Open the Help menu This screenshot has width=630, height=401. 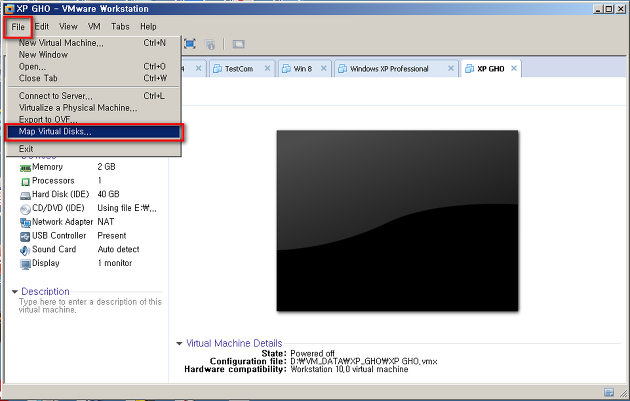click(x=148, y=27)
